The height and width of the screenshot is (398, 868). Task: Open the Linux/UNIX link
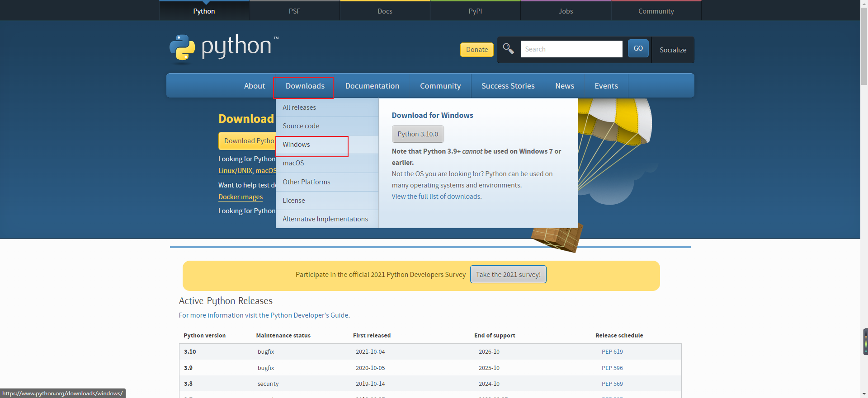click(235, 171)
